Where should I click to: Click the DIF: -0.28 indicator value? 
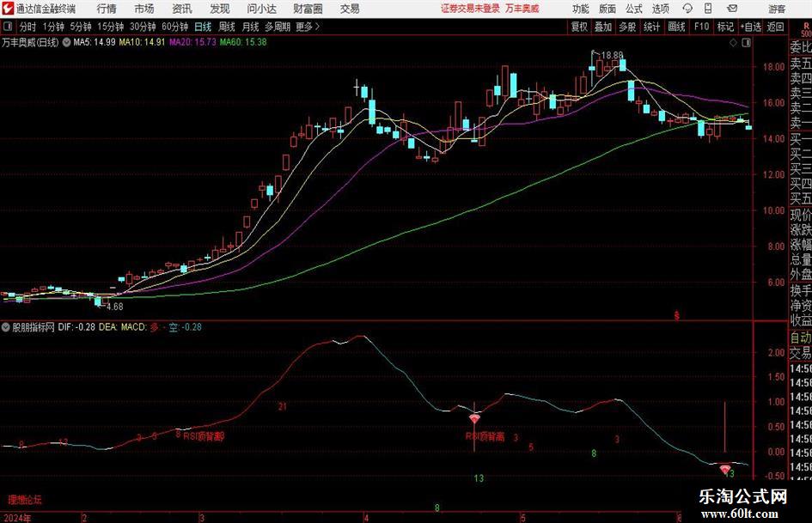click(76, 327)
